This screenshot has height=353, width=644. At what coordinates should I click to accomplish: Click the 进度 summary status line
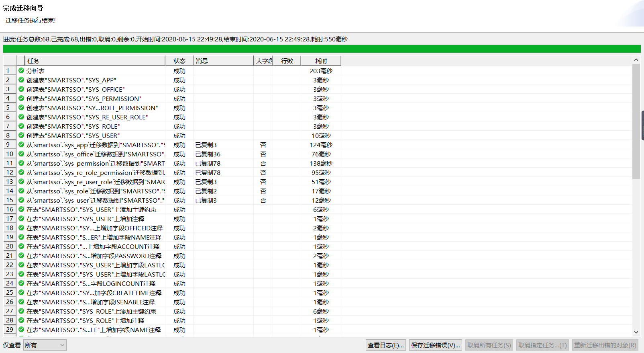coord(175,39)
